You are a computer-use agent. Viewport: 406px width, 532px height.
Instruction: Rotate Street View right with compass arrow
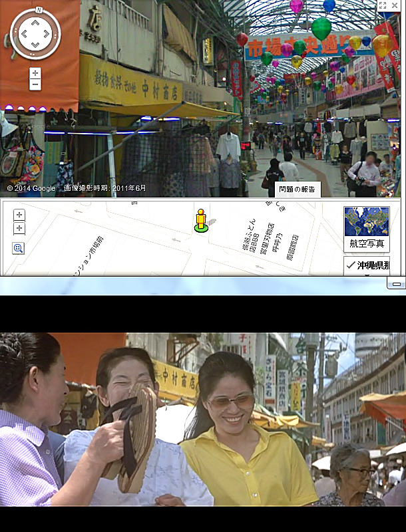click(47, 34)
